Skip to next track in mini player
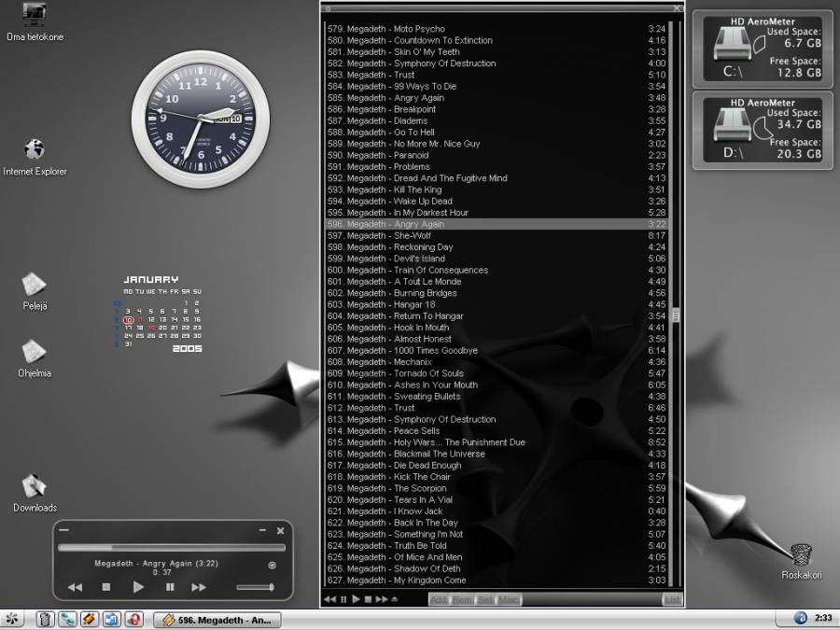The image size is (840, 630). [198, 587]
